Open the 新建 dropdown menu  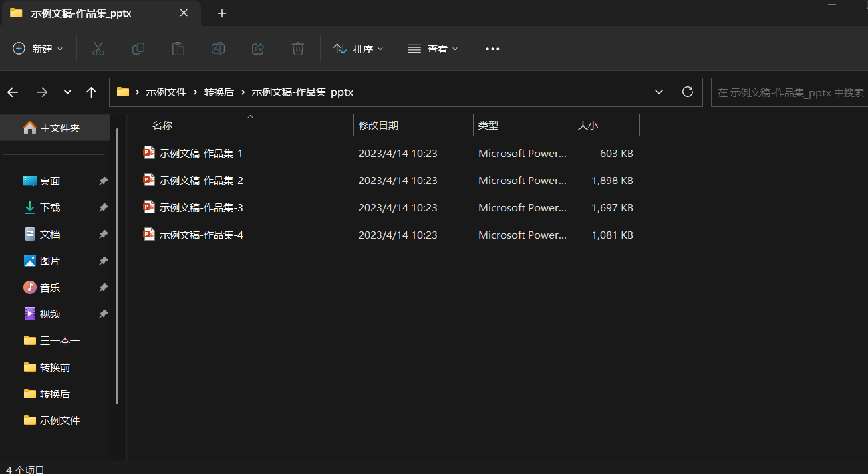(37, 48)
